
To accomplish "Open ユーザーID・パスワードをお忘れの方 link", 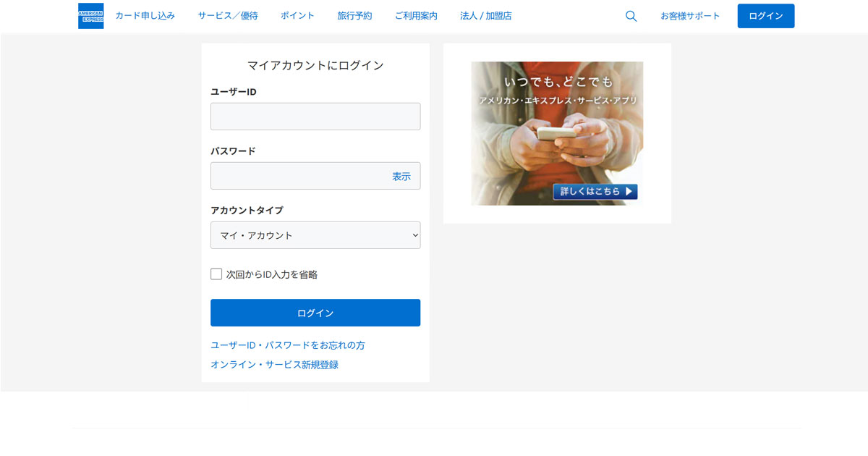I will click(x=287, y=345).
